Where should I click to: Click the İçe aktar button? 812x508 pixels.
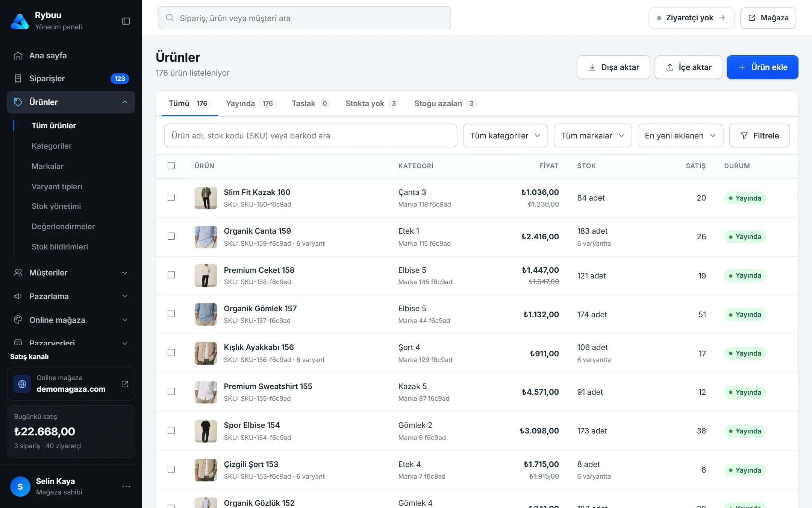pyautogui.click(x=688, y=67)
